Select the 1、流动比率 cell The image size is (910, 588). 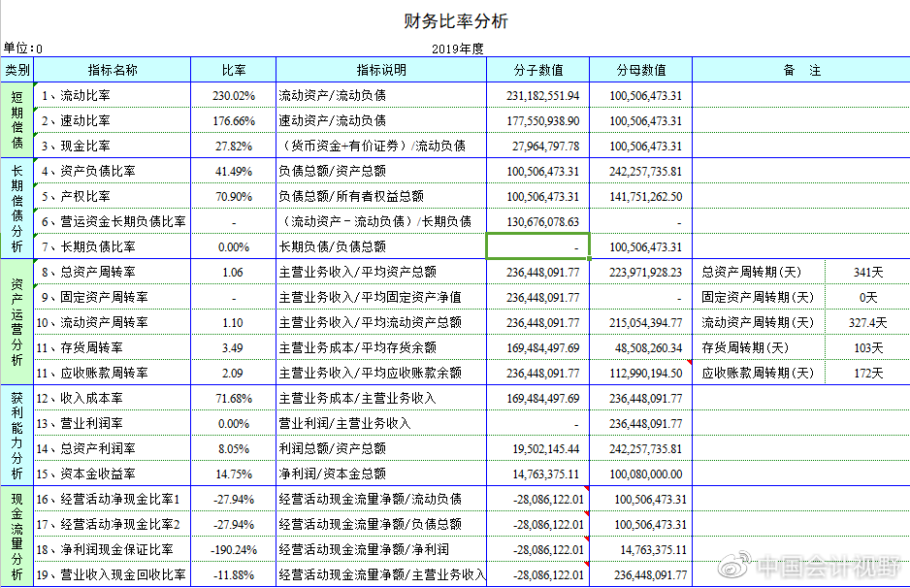click(x=112, y=95)
